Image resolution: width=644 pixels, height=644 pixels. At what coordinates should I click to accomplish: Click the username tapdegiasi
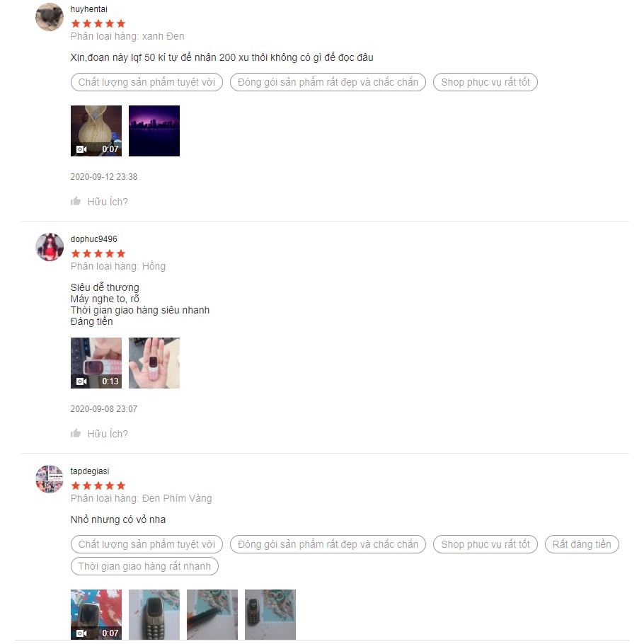click(x=90, y=471)
